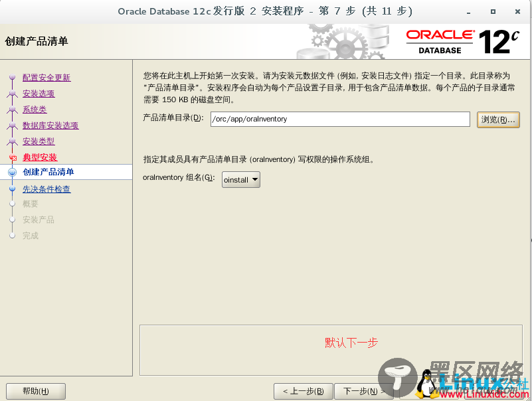The height and width of the screenshot is (401, 532).
Task: Return to the 典型安装 step
Action: tap(40, 157)
